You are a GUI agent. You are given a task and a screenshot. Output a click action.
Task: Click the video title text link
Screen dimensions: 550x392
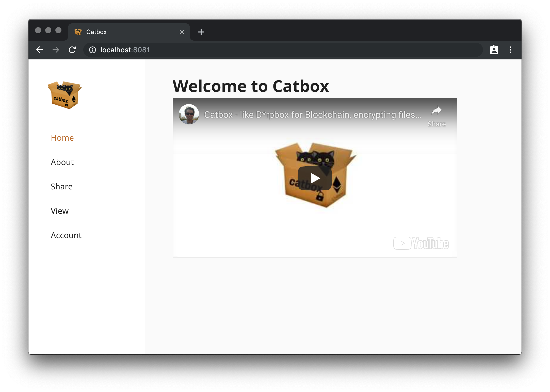(x=312, y=115)
